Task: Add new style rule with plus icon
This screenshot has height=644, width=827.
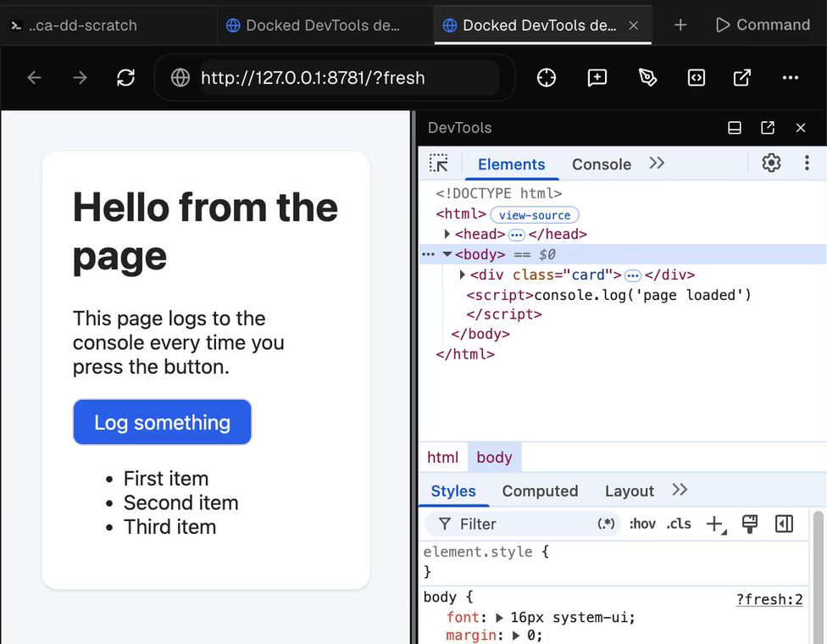Action: [716, 525]
